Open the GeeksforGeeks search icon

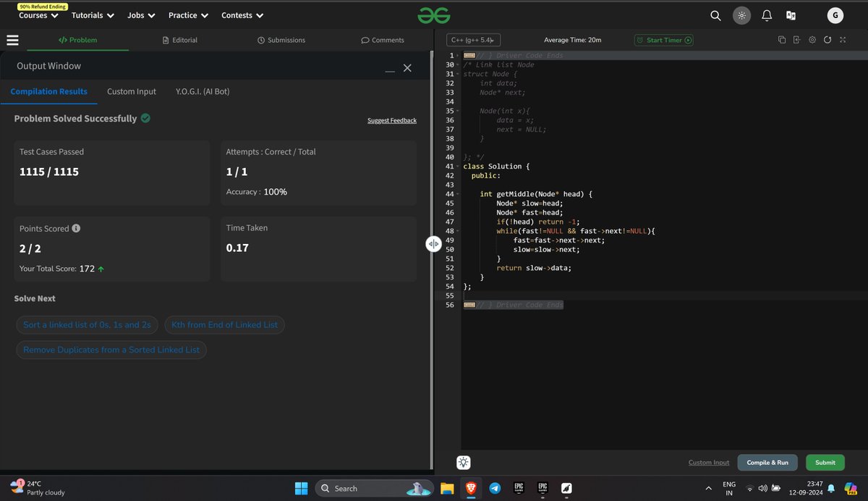point(715,15)
